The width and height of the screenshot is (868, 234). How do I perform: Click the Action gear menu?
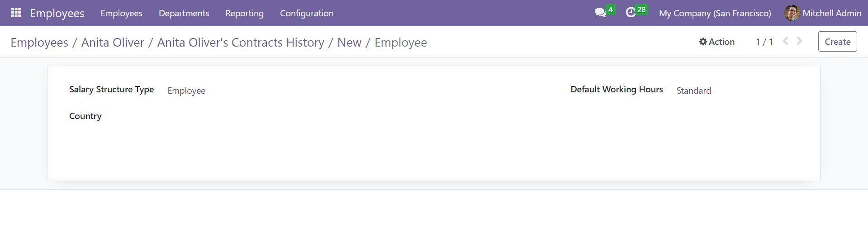pyautogui.click(x=716, y=42)
